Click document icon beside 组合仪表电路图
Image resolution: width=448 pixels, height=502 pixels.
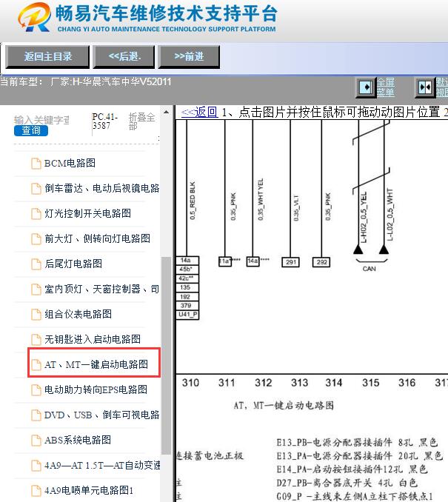click(x=36, y=315)
